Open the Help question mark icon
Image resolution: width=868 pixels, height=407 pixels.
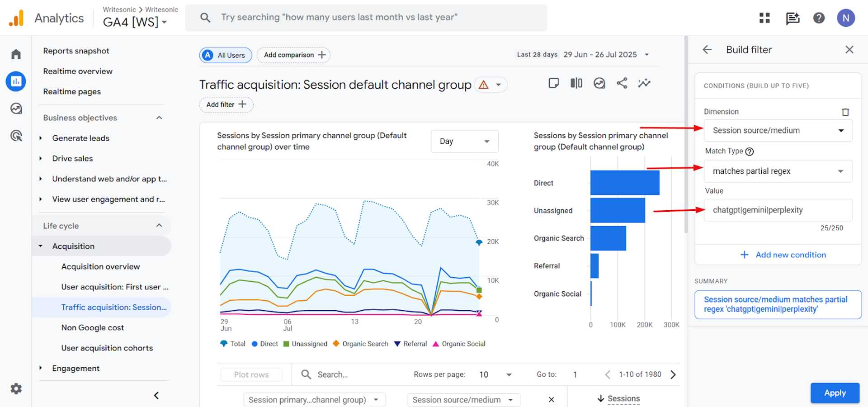[819, 18]
